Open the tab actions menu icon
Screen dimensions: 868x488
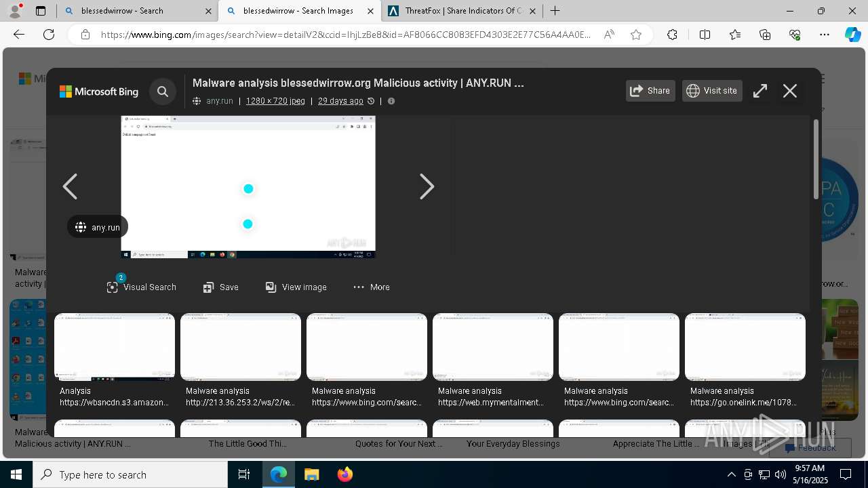click(41, 11)
